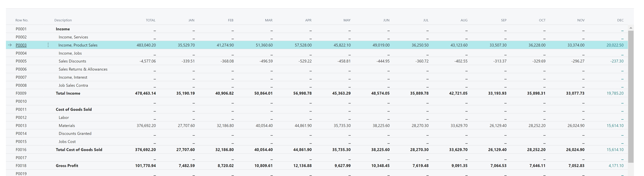Click the TOTAL column header
This screenshot has width=644, height=176.
click(x=150, y=20)
